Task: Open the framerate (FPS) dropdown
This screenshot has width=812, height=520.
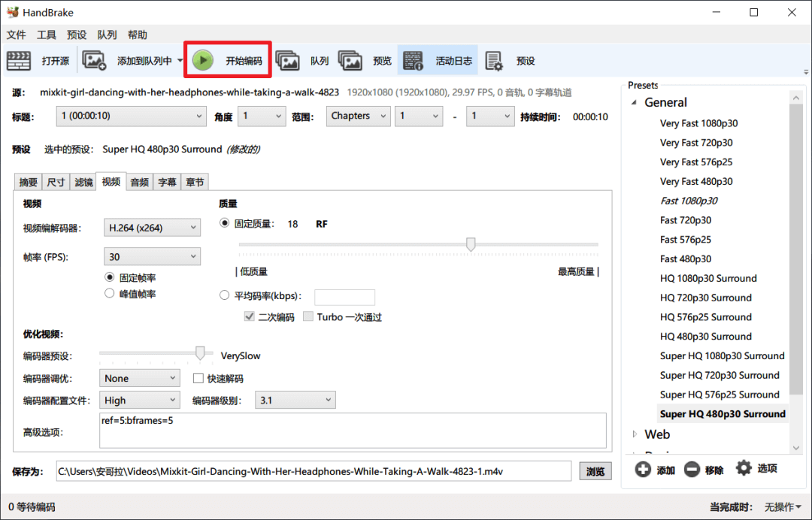Action: click(x=152, y=257)
